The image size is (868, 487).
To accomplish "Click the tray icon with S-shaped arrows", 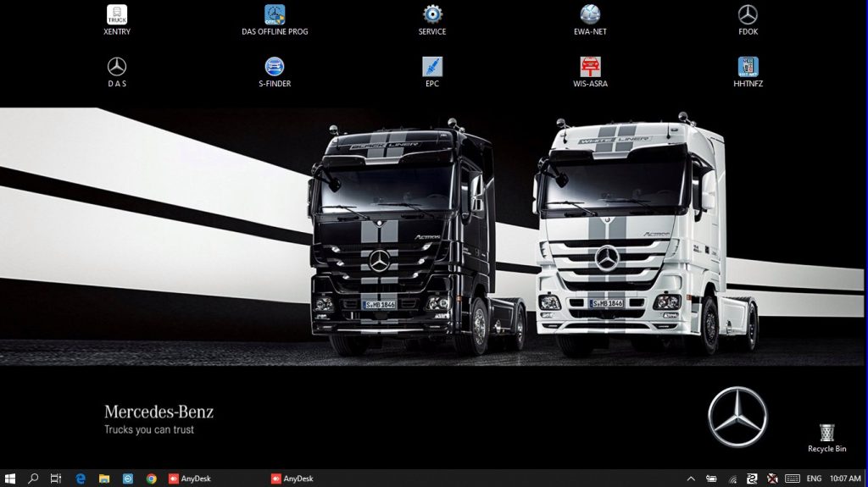I will (752, 479).
